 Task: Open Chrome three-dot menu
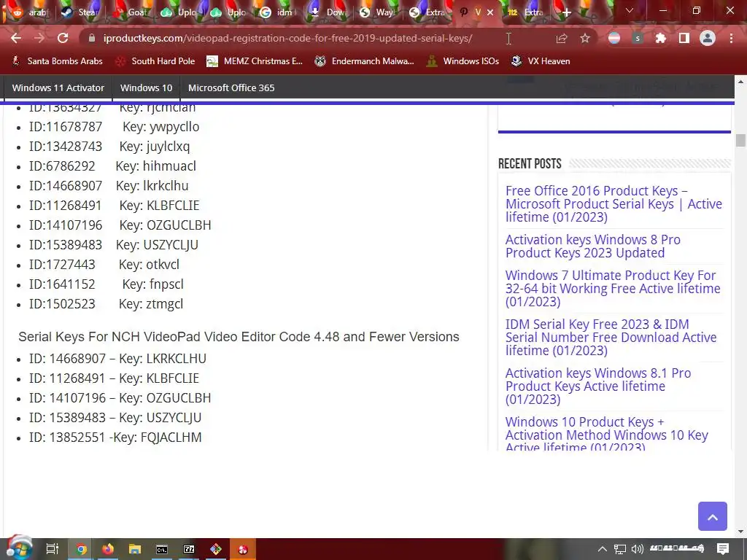731,38
